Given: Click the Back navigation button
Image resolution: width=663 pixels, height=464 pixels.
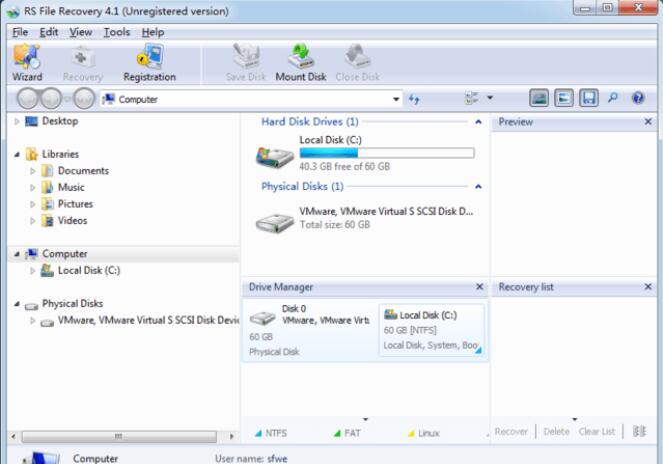Looking at the screenshot, I should [28, 99].
